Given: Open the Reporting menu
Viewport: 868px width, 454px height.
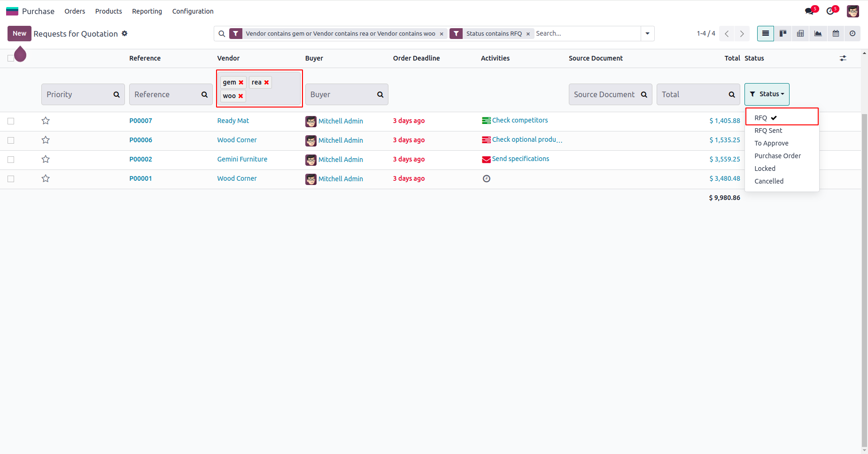Looking at the screenshot, I should (x=147, y=11).
